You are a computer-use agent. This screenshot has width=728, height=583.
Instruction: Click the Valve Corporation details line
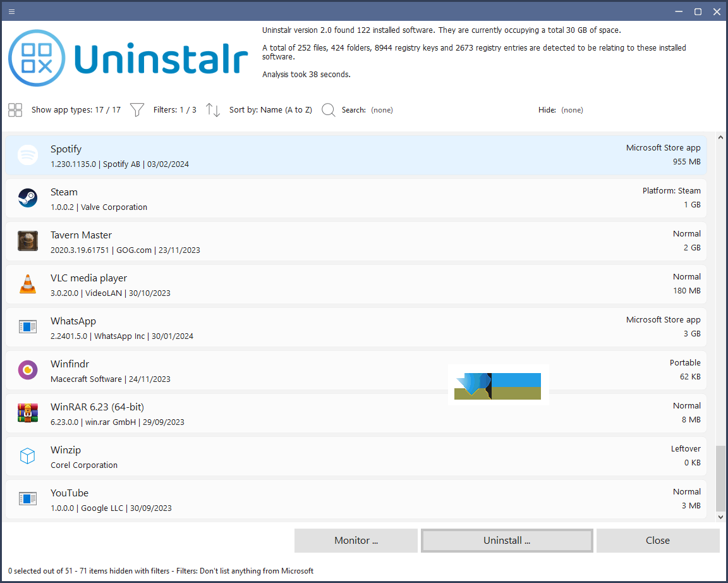(99, 207)
